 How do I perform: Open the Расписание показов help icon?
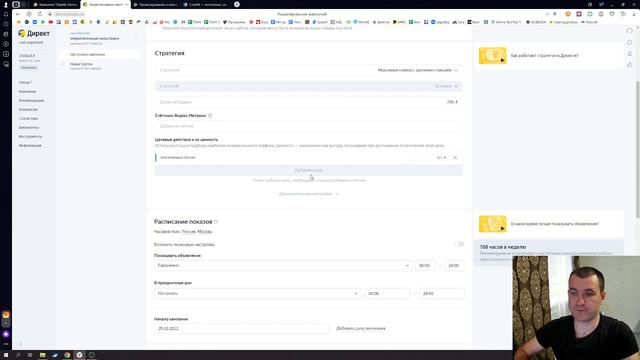pos(216,222)
